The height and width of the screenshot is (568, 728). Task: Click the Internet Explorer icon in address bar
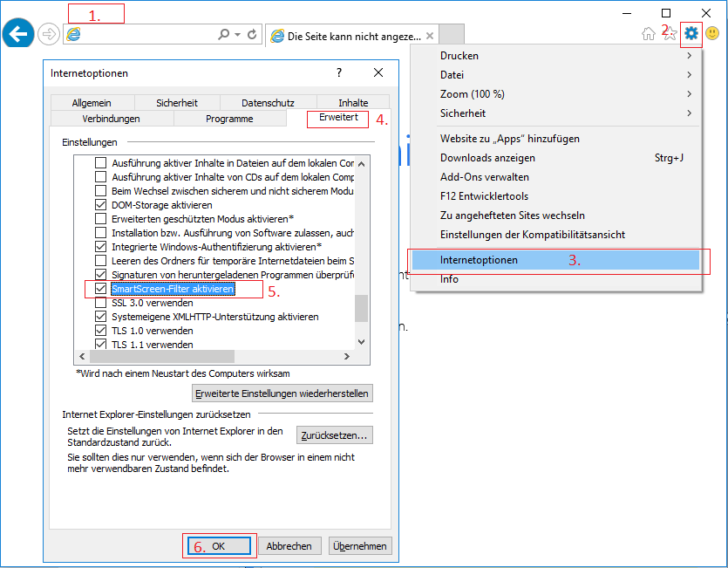click(73, 34)
